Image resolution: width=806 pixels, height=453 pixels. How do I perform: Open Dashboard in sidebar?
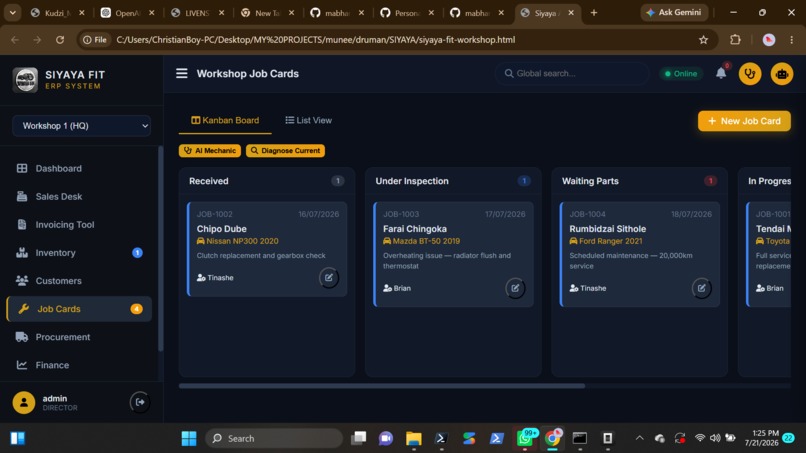(x=79, y=169)
